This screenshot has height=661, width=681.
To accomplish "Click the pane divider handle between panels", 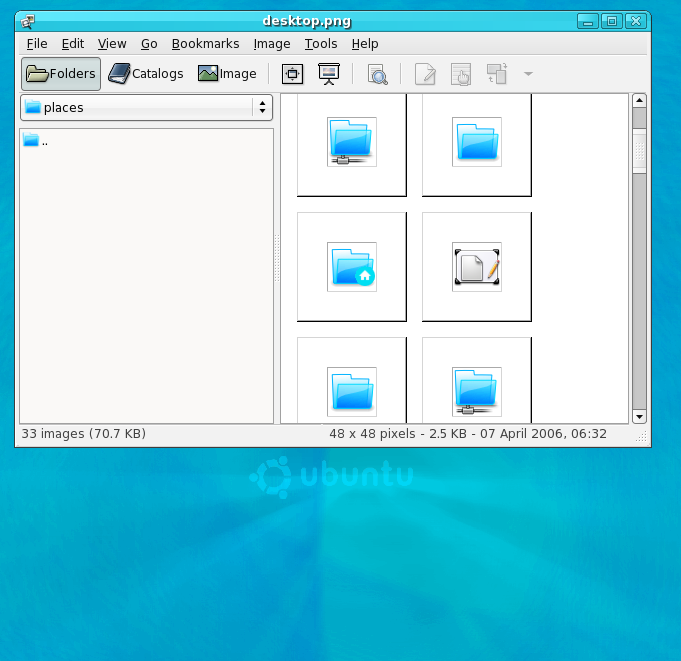I will 277,258.
